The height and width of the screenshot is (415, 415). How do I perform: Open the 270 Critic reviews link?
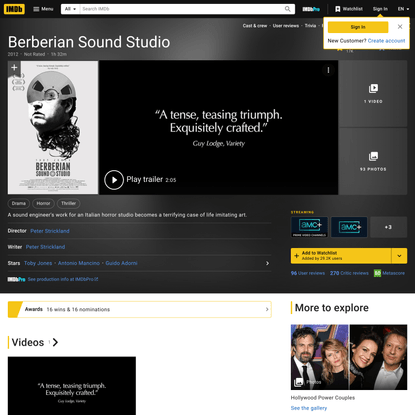click(x=349, y=273)
